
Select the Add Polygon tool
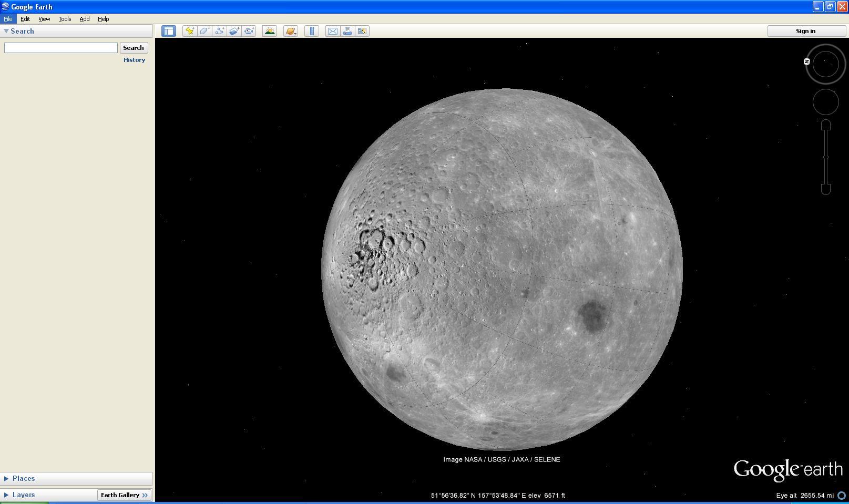pos(204,31)
